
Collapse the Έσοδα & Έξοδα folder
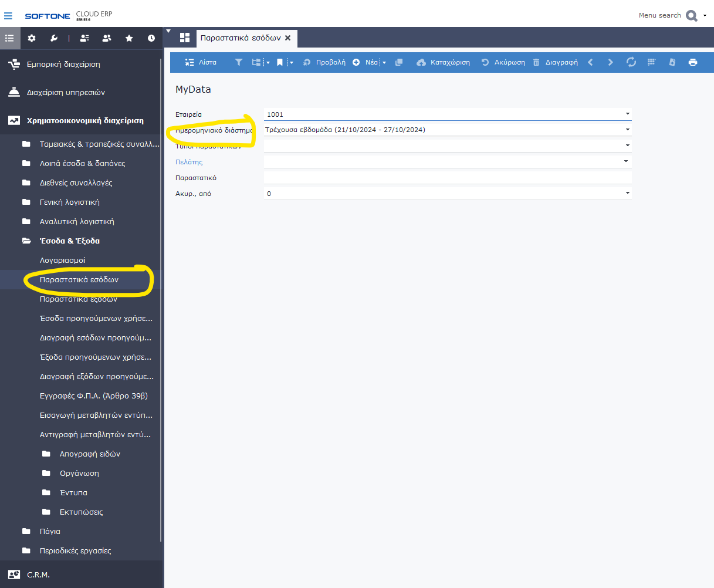(69, 241)
